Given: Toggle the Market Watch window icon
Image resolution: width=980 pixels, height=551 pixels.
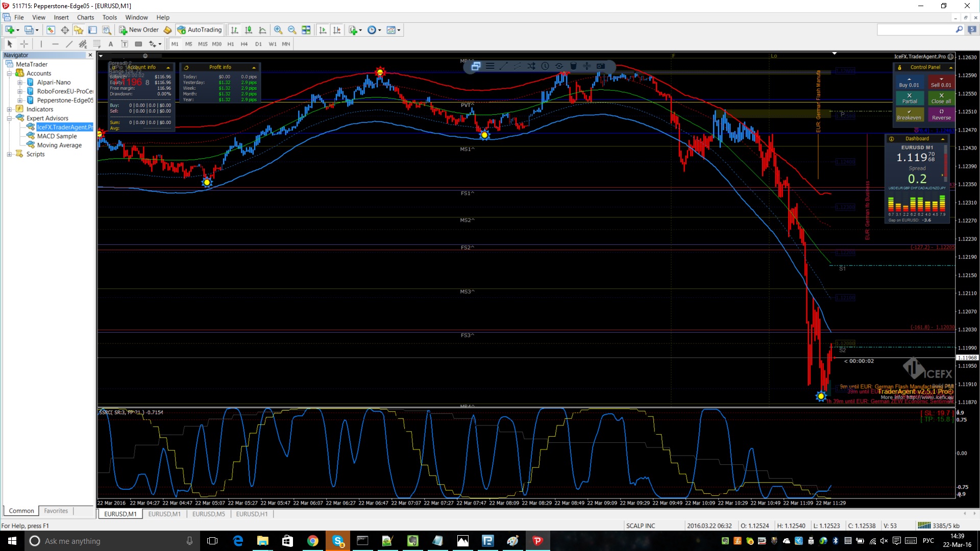Looking at the screenshot, I should coord(51,30).
